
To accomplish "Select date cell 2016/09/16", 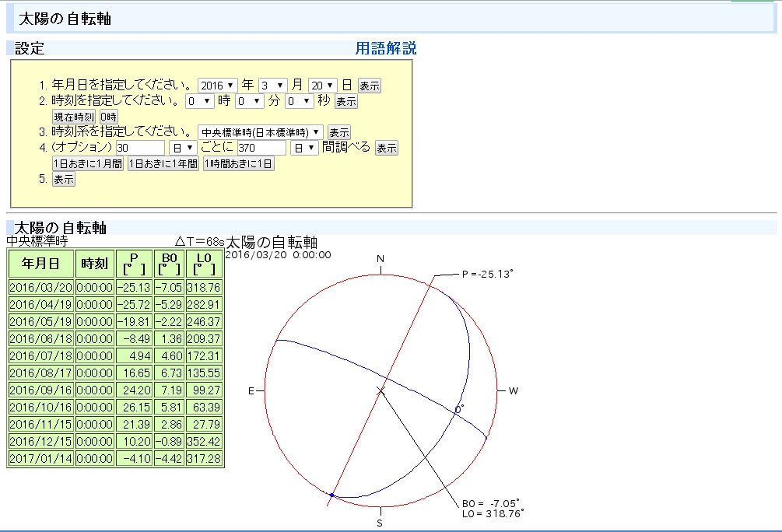I will pos(41,390).
